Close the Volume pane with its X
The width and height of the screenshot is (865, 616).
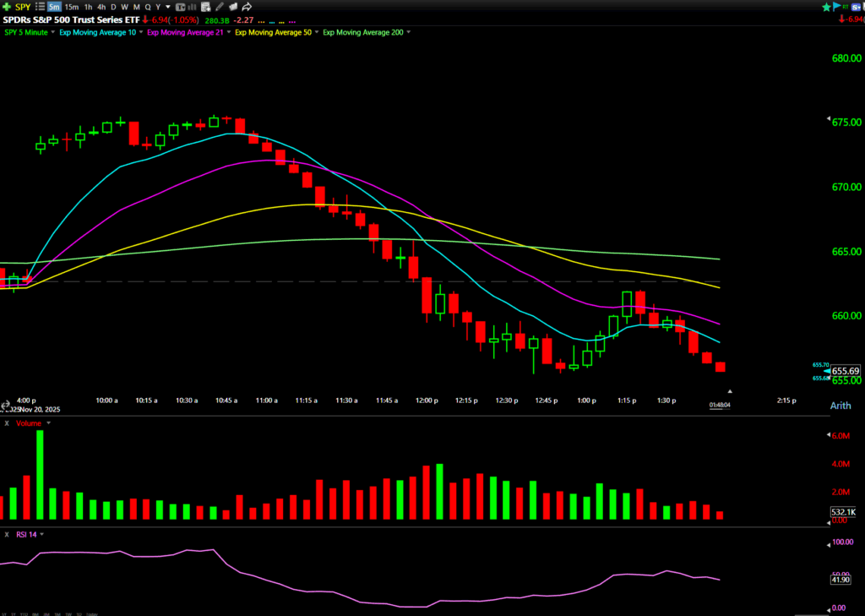point(7,423)
